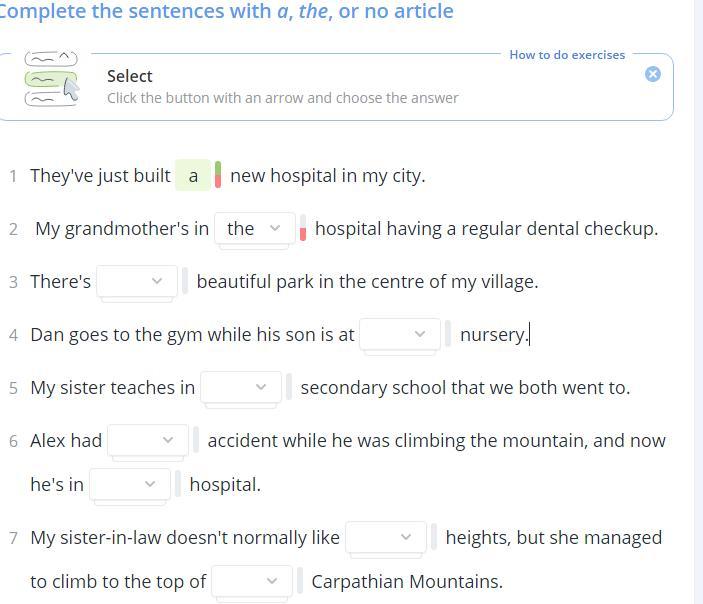
Task: Open the dropdown before 'heights, but'
Action: [386, 538]
